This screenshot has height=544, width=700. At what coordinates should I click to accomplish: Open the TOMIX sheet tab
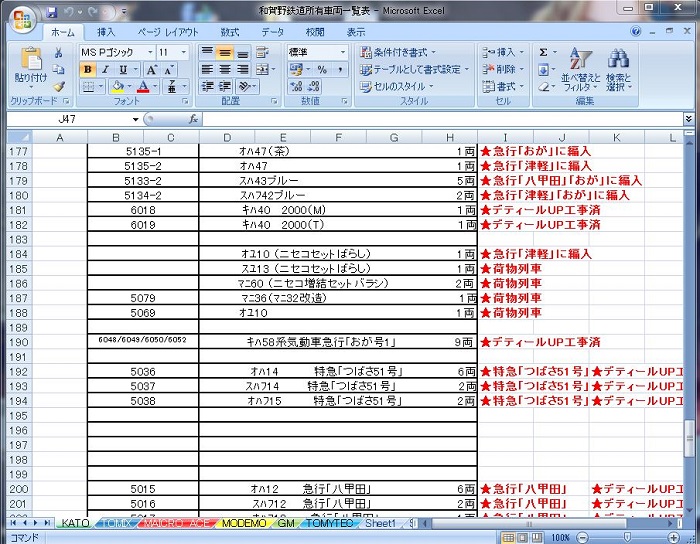click(x=115, y=523)
